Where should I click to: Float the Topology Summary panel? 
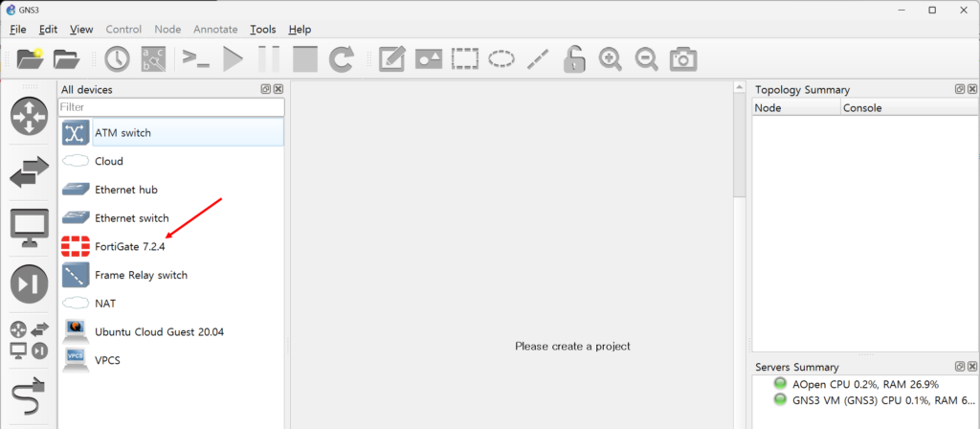tap(960, 89)
